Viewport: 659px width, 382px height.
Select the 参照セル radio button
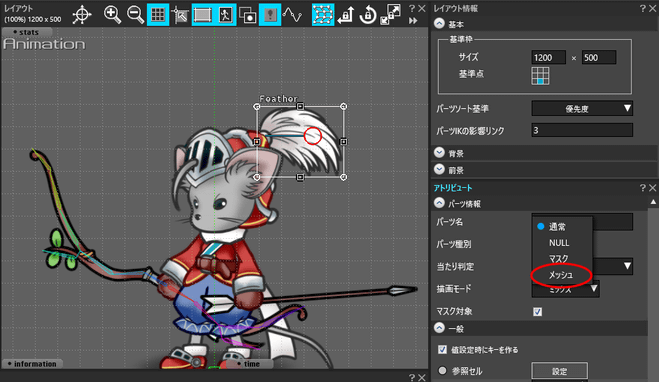tap(442, 371)
